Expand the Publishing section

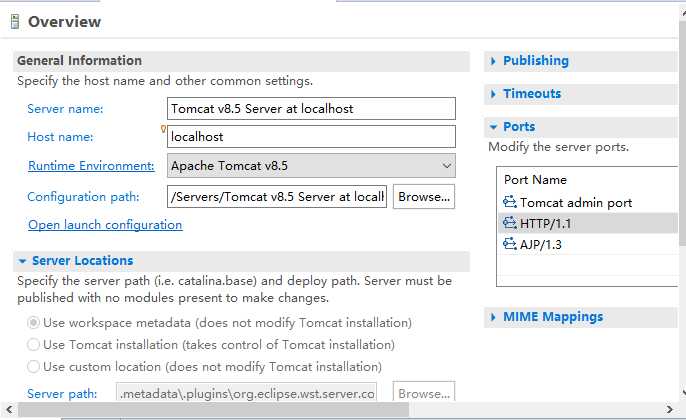(x=493, y=61)
